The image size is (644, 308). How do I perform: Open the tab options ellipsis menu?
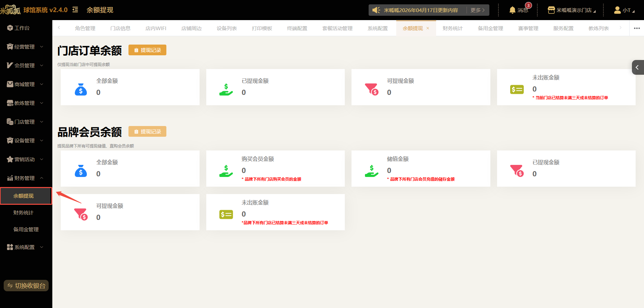click(637, 28)
